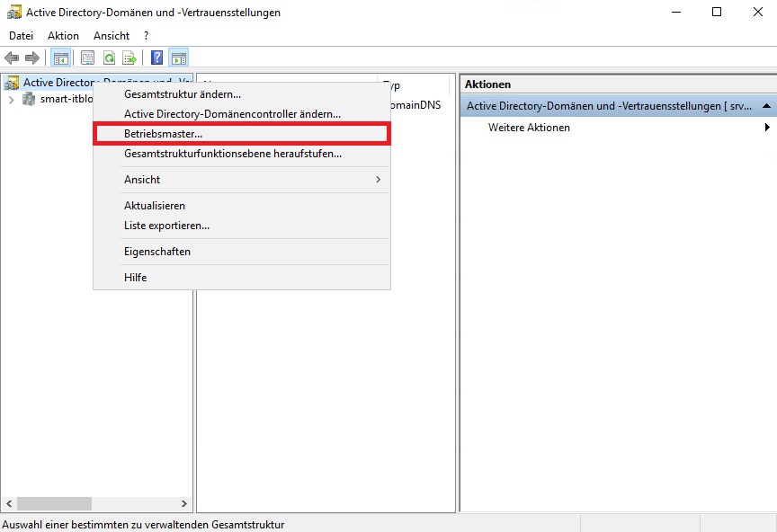Viewport: 777px width, 532px height.
Task: Click the blue help question mark icon
Action: pyautogui.click(x=157, y=58)
